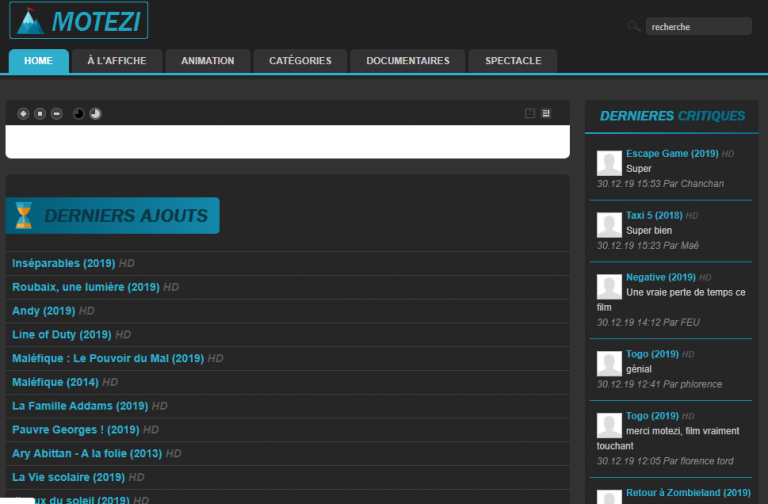Click the square stop icon in slider toolbar
The height and width of the screenshot is (504, 768).
point(40,113)
